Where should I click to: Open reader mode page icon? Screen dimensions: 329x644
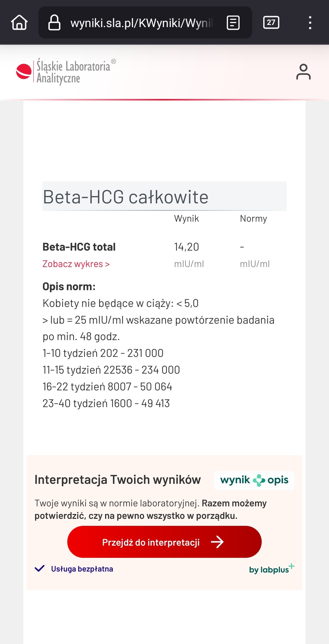pos(233,23)
